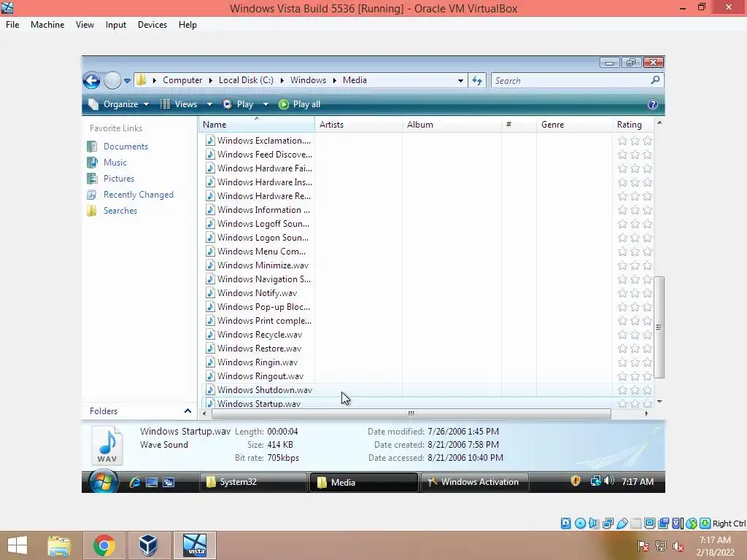The width and height of the screenshot is (747, 560).
Task: Click the Vista volume speaker tray icon
Action: tap(609, 481)
